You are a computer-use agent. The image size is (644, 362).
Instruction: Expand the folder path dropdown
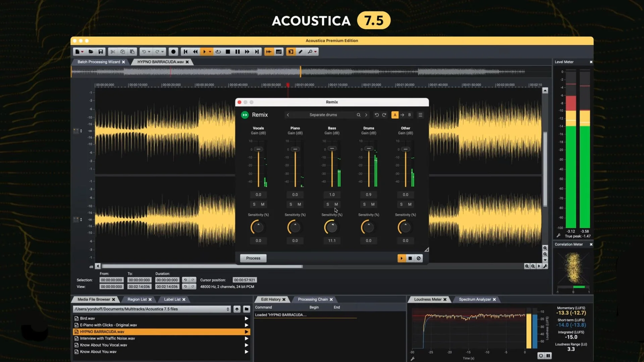(x=228, y=309)
